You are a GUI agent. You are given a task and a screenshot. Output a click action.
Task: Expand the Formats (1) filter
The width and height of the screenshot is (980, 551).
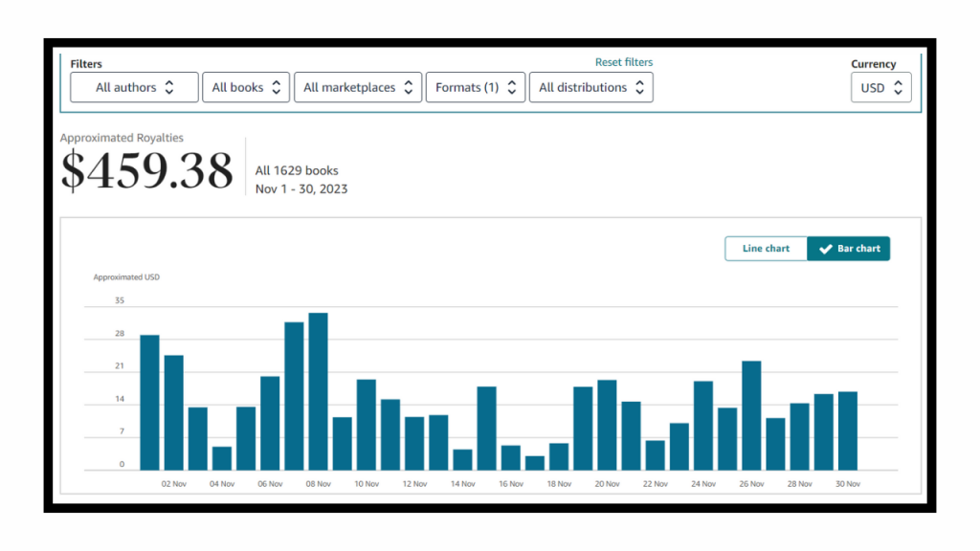pyautogui.click(x=475, y=87)
